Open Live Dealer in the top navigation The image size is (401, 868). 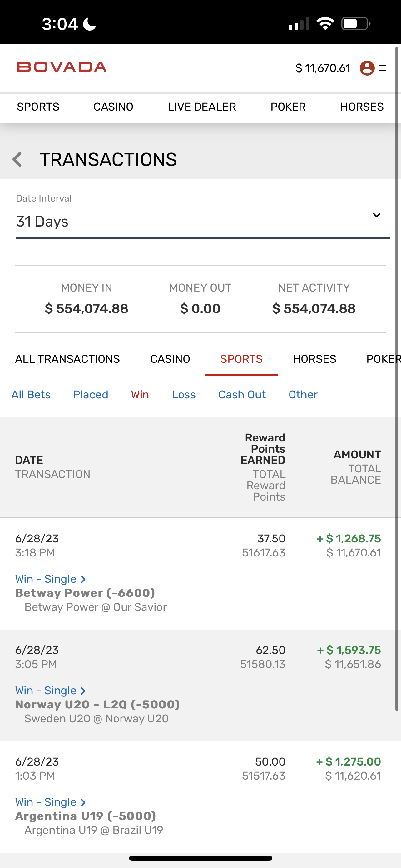202,107
